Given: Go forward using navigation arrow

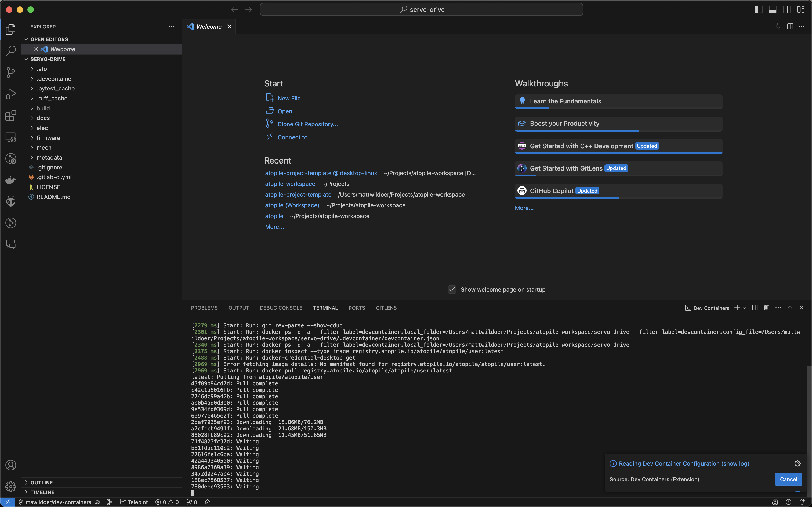Looking at the screenshot, I should [248, 9].
